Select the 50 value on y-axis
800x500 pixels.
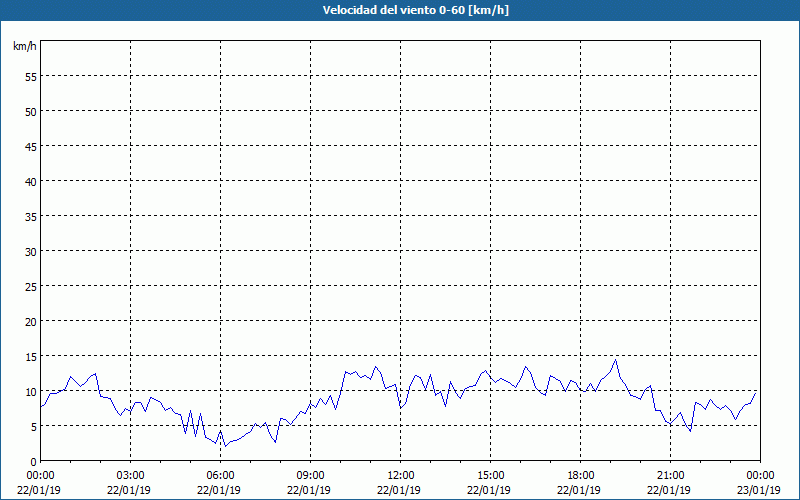tap(31, 111)
